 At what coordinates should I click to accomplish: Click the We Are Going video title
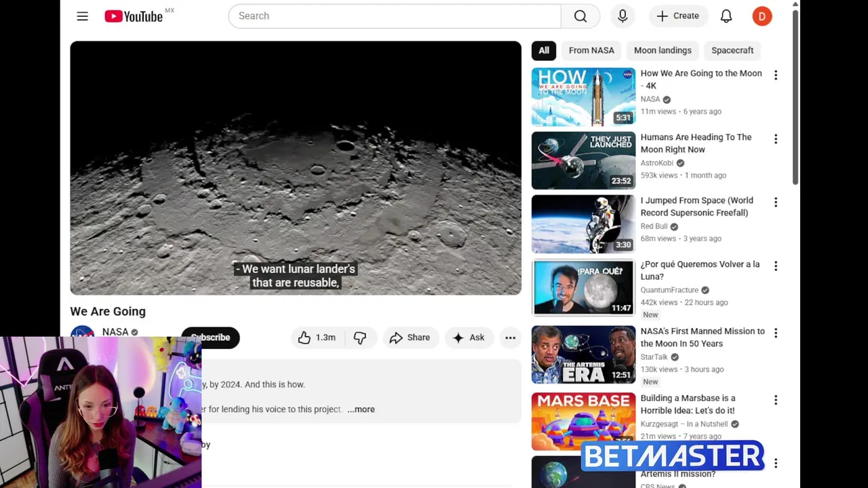(x=108, y=311)
